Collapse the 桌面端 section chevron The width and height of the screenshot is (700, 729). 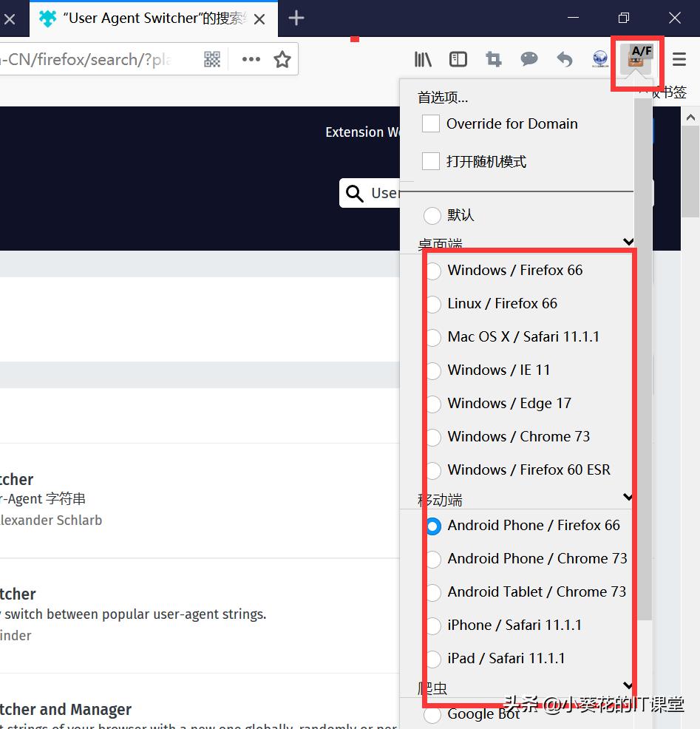coord(628,241)
